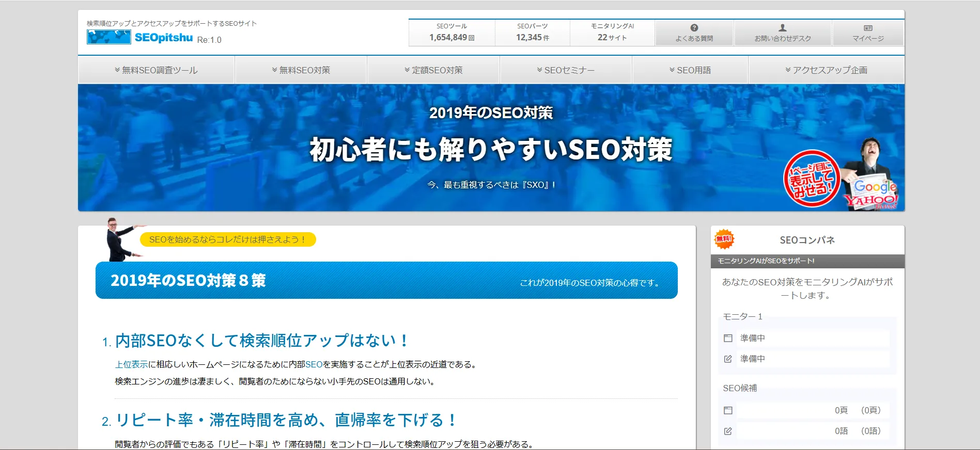980x450 pixels.
Task: Open heading リピート率・滞在時間を高め、直帰率を下げる！
Action: click(x=286, y=420)
